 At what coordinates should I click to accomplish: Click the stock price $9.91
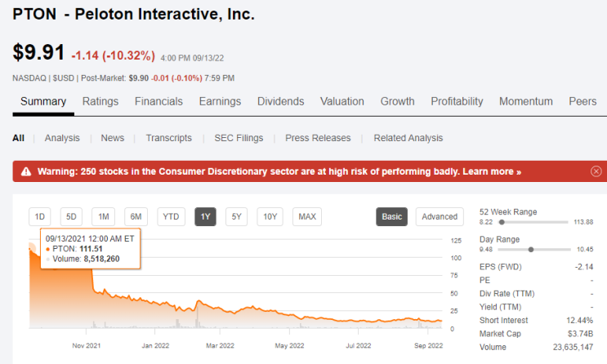point(38,52)
